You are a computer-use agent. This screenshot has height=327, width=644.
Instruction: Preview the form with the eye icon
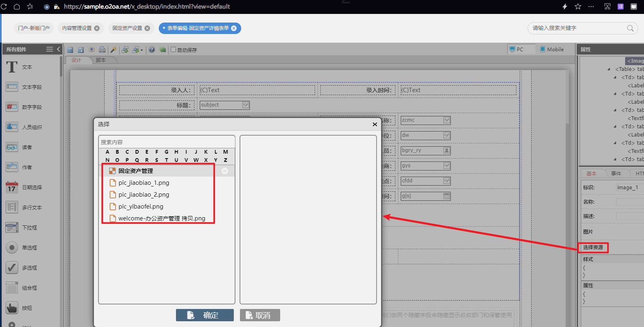click(91, 50)
